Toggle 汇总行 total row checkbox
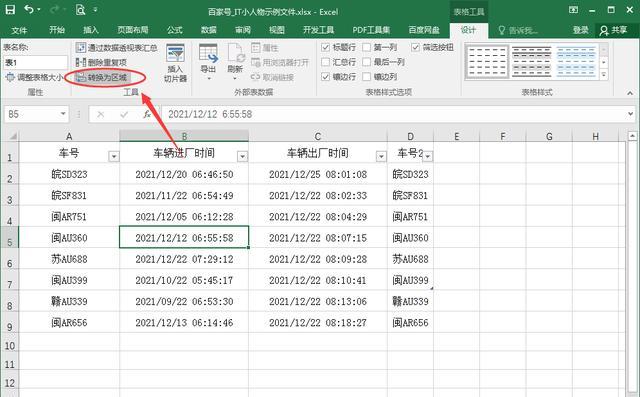 [x=325, y=62]
